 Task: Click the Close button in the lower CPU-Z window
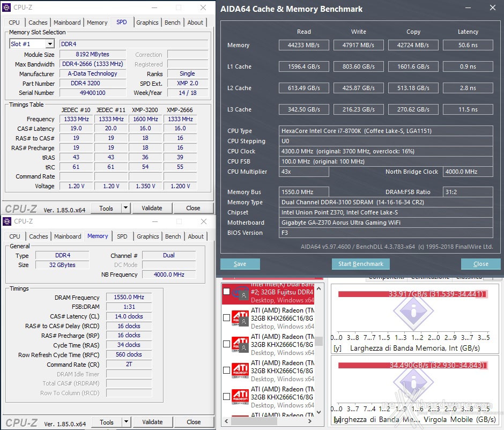194,421
